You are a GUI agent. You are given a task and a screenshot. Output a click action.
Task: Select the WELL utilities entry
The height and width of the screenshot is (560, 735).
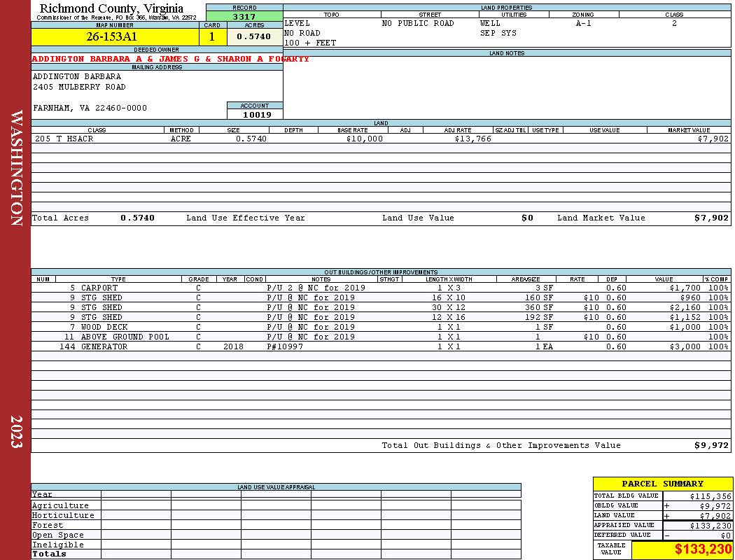point(490,23)
